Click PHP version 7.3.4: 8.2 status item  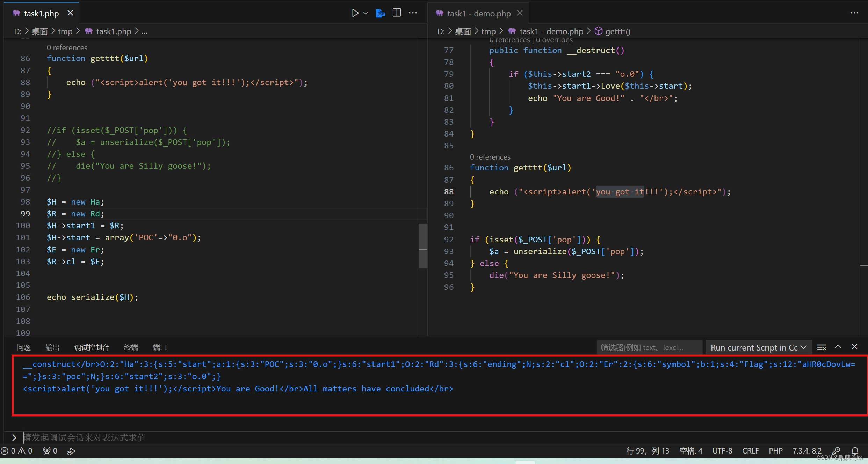click(807, 451)
